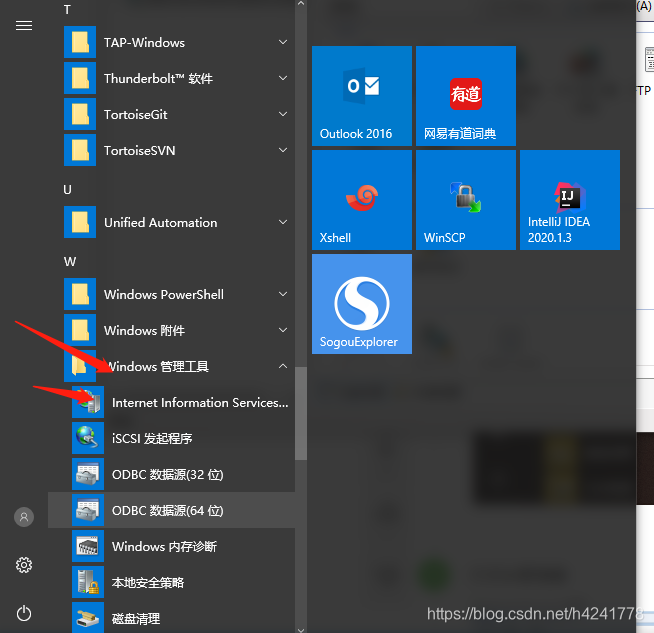The width and height of the screenshot is (654, 633).
Task: Click the Windows PowerShell folder icon
Action: click(x=80, y=294)
